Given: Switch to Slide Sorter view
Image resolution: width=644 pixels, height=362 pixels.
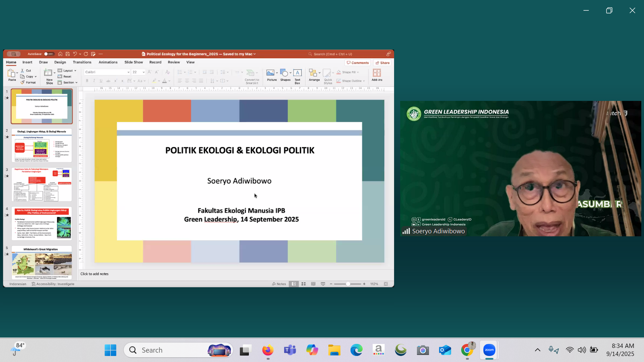Looking at the screenshot, I should 303,284.
